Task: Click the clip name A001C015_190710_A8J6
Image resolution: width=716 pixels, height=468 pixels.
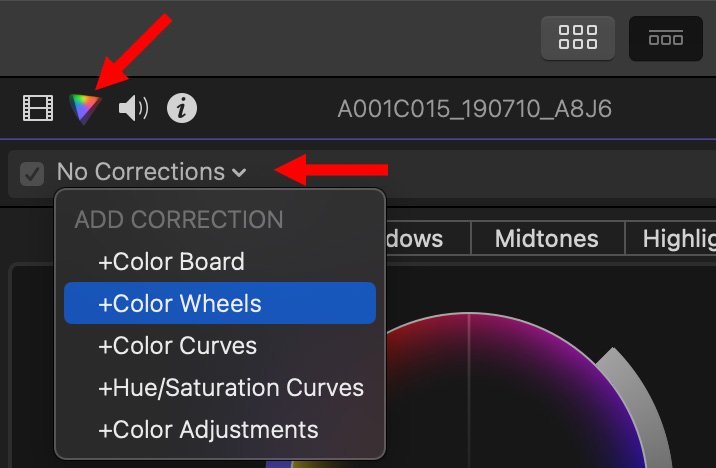Action: pyautogui.click(x=474, y=108)
